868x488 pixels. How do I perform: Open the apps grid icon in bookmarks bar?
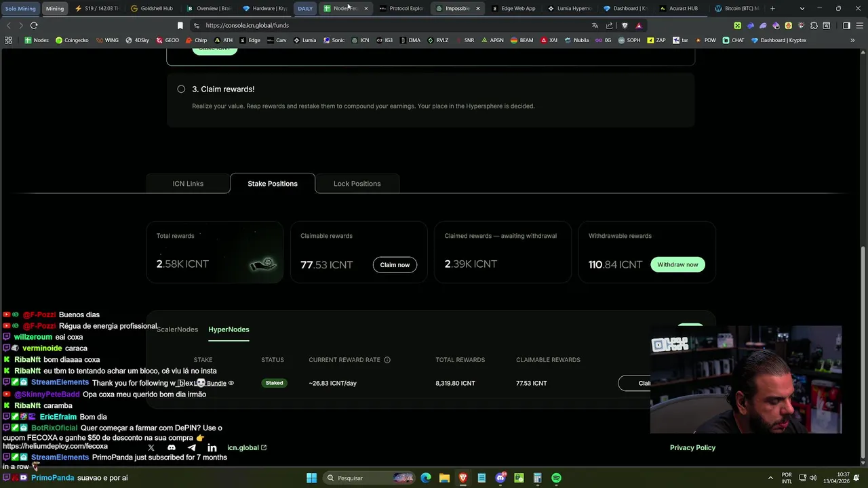(8, 40)
